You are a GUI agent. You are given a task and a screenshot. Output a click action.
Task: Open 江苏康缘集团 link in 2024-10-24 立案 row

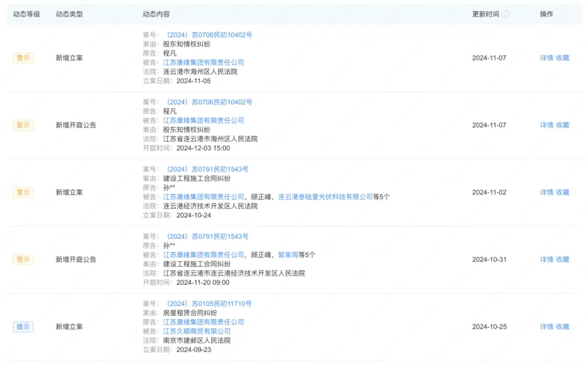(x=203, y=197)
